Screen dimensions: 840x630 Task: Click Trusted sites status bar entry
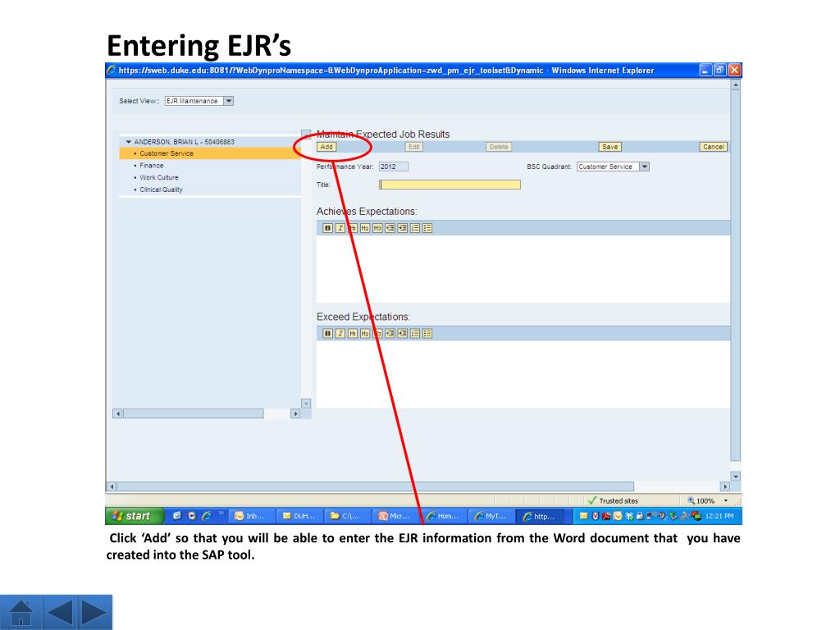pyautogui.click(x=613, y=500)
